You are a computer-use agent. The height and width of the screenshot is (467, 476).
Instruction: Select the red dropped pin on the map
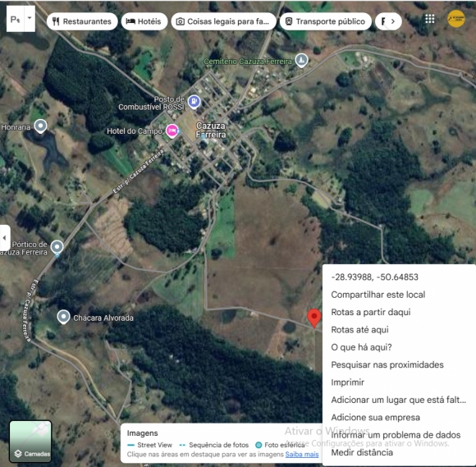coord(314,318)
